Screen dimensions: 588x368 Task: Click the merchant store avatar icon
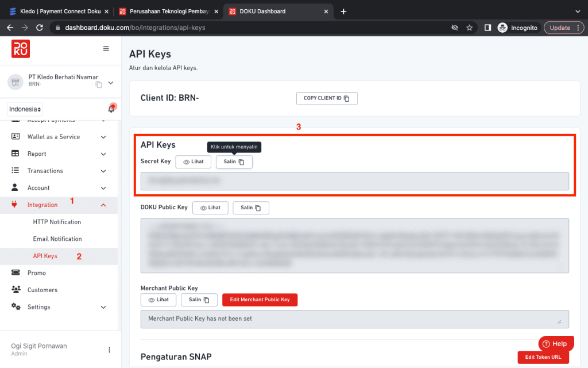16,82
